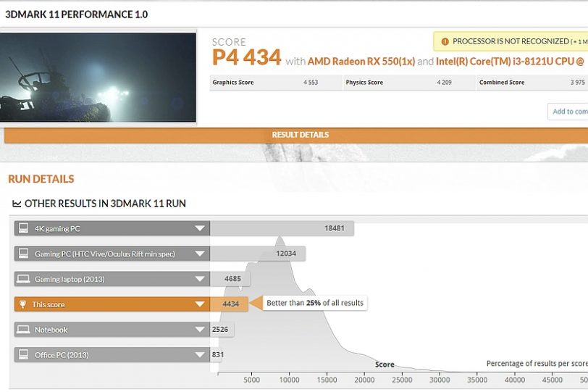Click the Combined Score label
Image resolution: width=588 pixels, height=392 pixels.
[502, 83]
